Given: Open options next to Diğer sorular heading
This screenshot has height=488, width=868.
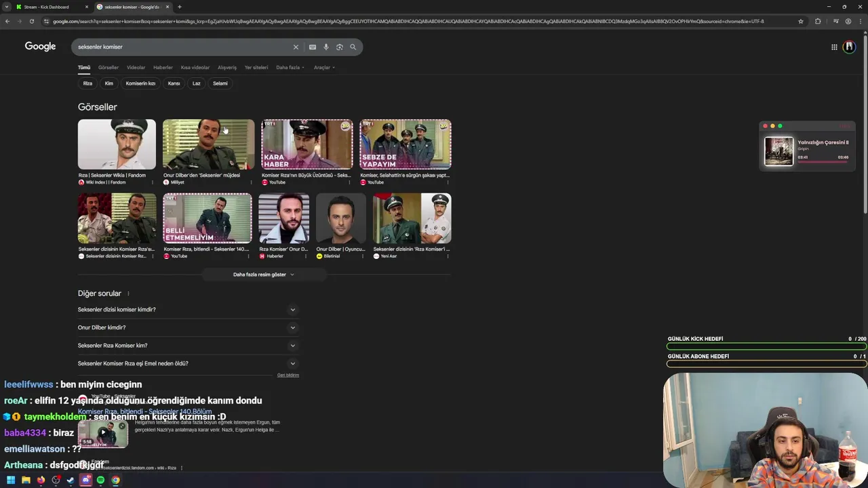Looking at the screenshot, I should (x=128, y=293).
